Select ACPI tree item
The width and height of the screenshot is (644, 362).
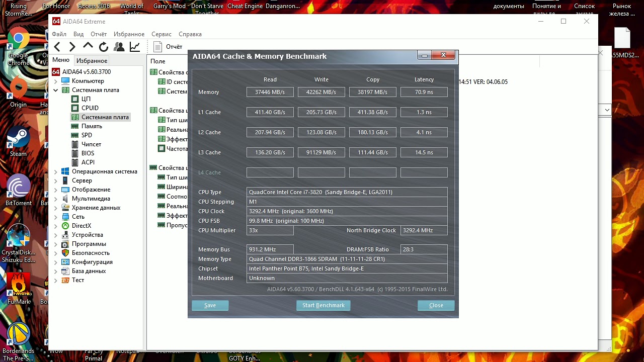pos(88,162)
